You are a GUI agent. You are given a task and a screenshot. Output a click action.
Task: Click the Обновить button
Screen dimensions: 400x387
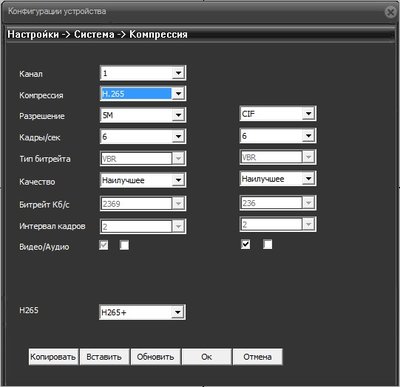[155, 357]
